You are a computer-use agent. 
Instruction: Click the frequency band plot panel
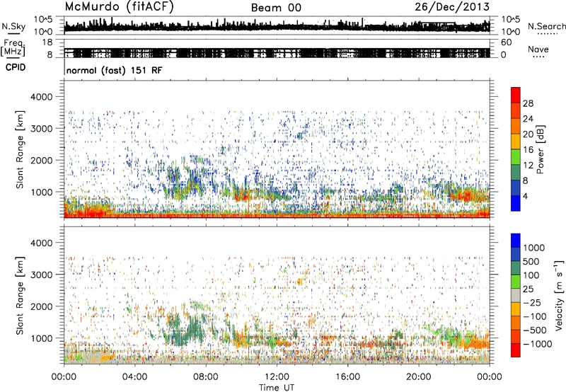pos(277,48)
